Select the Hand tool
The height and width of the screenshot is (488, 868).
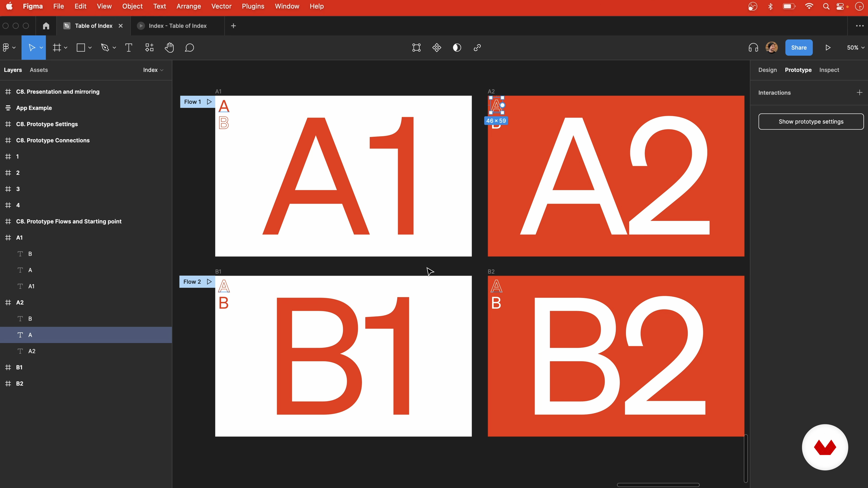pyautogui.click(x=169, y=47)
